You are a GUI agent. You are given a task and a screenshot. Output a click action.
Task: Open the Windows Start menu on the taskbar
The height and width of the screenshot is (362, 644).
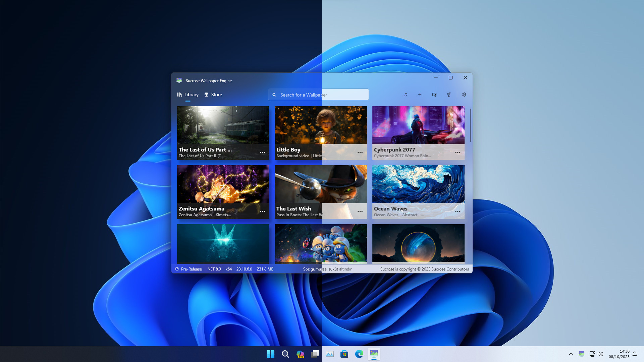[270, 354]
